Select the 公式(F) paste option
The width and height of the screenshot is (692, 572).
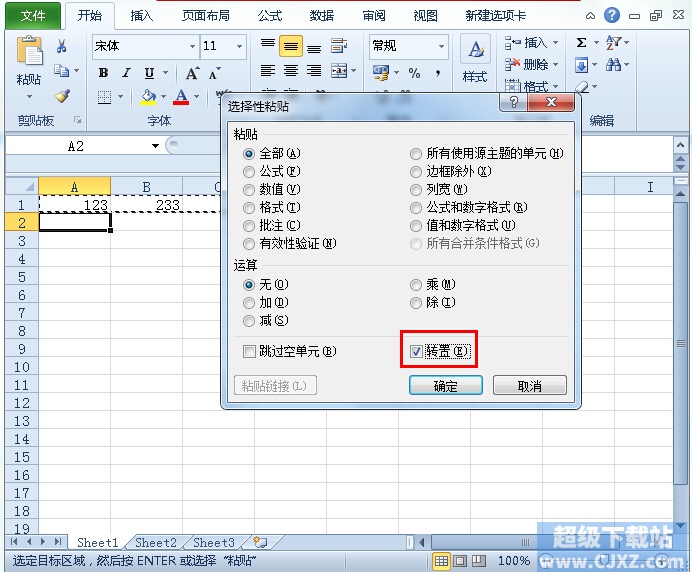[x=272, y=171]
